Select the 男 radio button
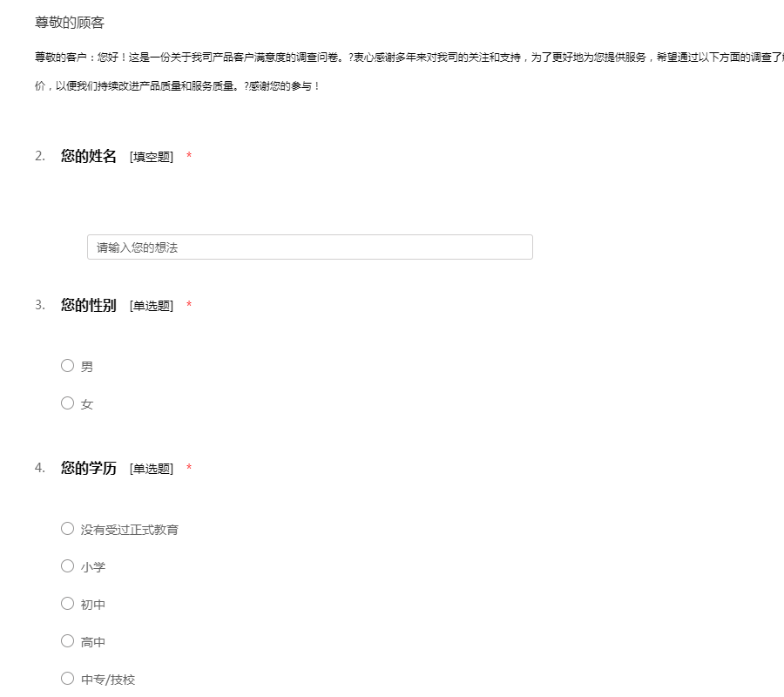The width and height of the screenshot is (784, 697). [x=67, y=366]
